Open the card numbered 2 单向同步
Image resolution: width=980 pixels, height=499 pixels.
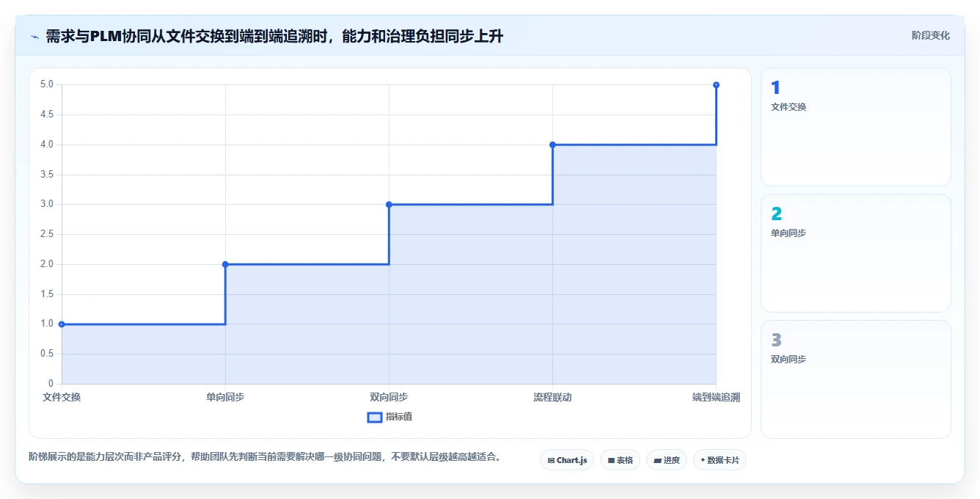tap(856, 253)
